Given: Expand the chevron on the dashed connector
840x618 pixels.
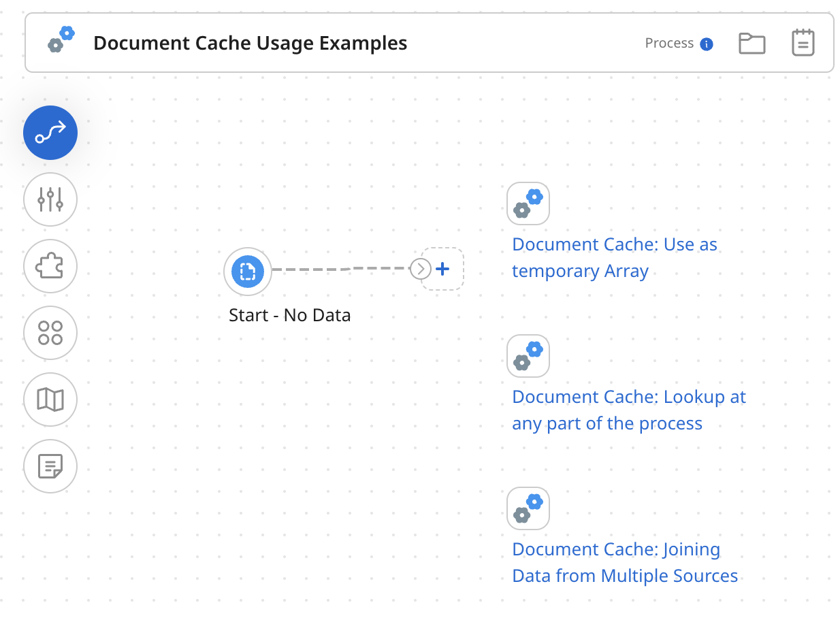Looking at the screenshot, I should tap(422, 269).
